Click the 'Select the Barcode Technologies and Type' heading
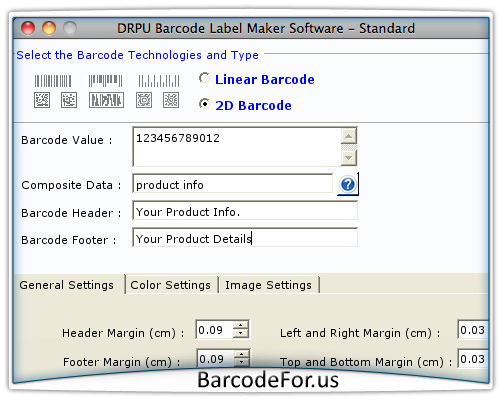This screenshot has width=500, height=400. (137, 55)
